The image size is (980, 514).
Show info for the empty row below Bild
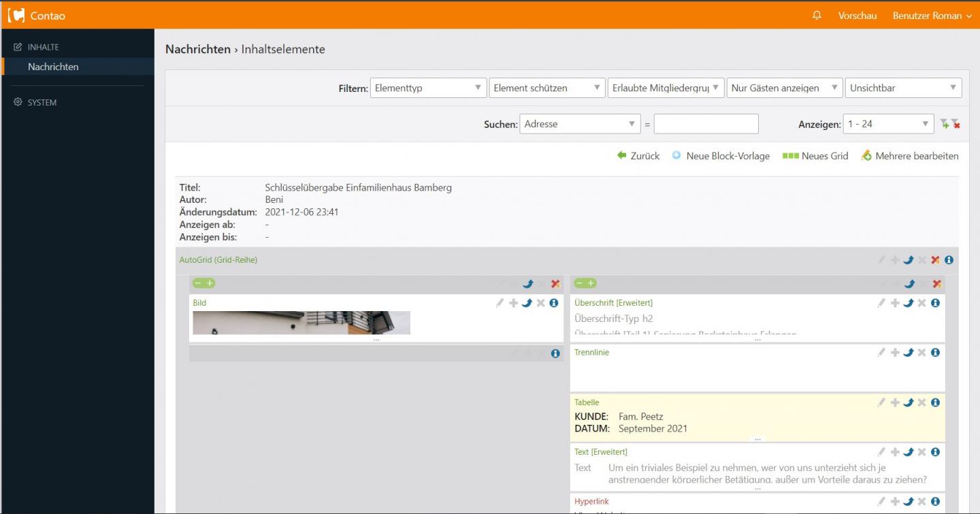click(555, 353)
